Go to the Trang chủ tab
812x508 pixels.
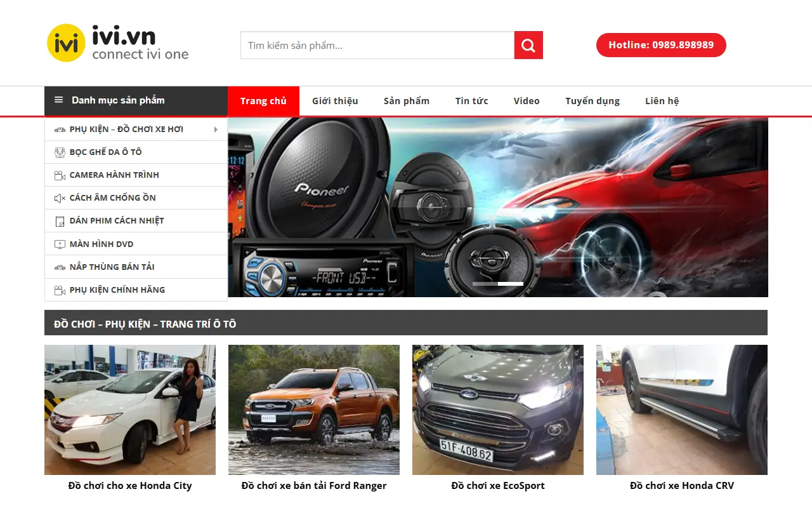pyautogui.click(x=263, y=101)
